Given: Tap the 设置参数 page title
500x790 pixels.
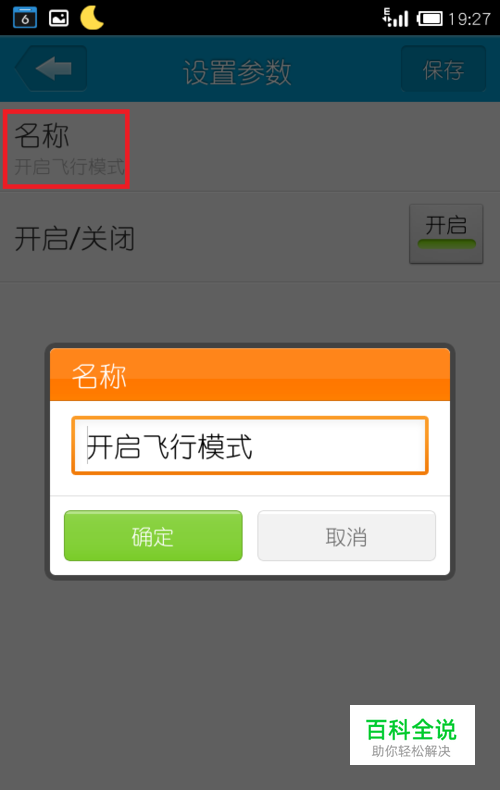Looking at the screenshot, I should pyautogui.click(x=237, y=72).
